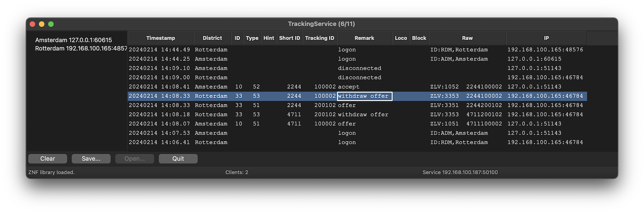Sort by the Timestamp column header

click(x=161, y=38)
